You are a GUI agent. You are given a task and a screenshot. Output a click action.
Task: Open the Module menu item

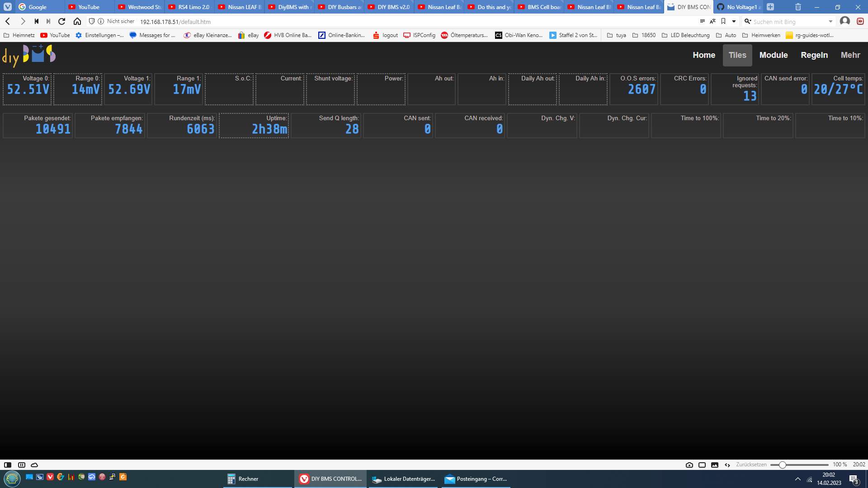coord(773,55)
